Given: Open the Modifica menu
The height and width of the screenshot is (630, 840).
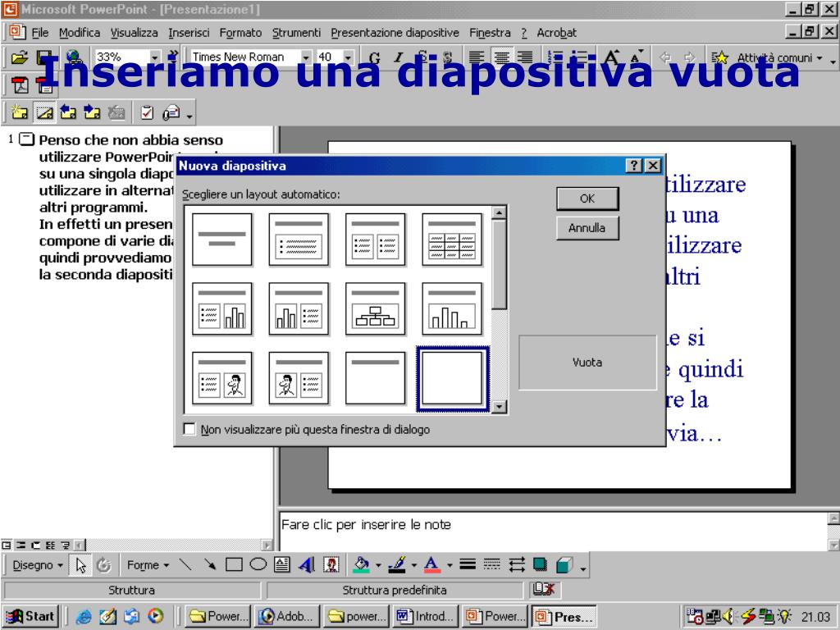Looking at the screenshot, I should [80, 33].
